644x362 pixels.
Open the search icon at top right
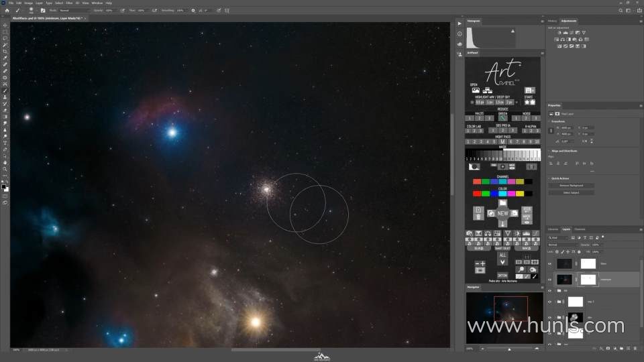point(621,11)
